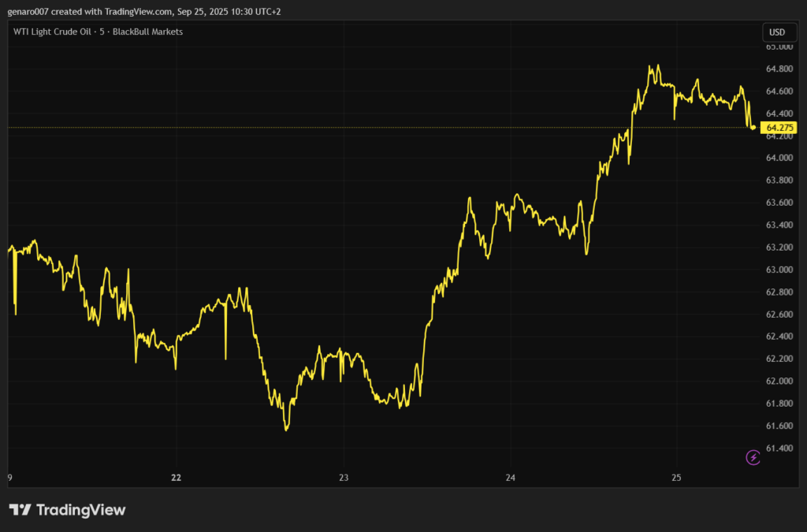807x532 pixels.
Task: Click the 64.000 price scale label
Action: [779, 158]
